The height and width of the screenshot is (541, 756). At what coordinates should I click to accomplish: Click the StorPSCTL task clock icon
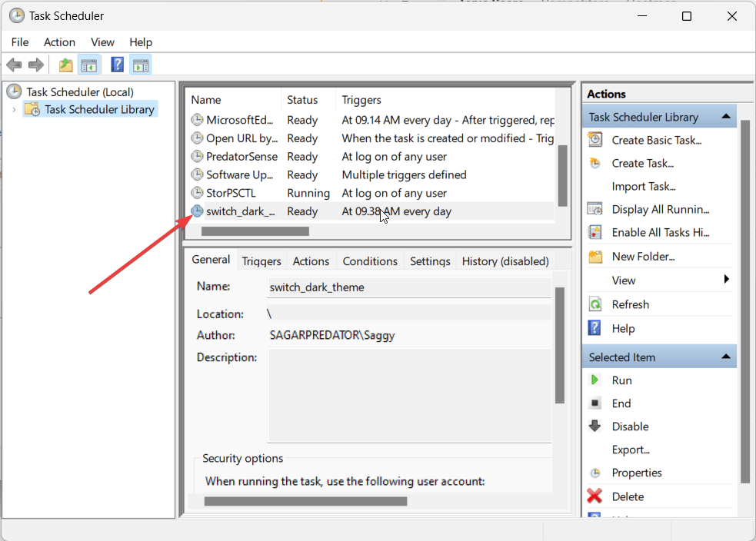[197, 193]
